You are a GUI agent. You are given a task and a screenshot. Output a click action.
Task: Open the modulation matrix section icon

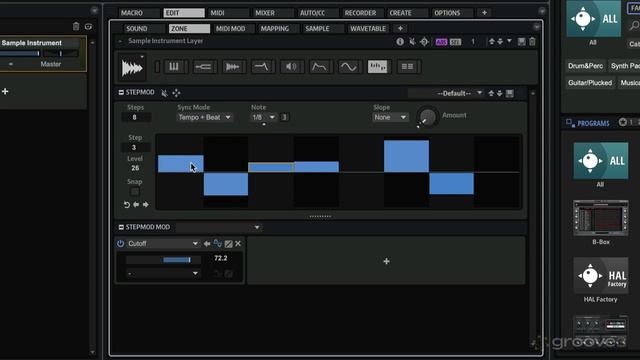coord(407,67)
